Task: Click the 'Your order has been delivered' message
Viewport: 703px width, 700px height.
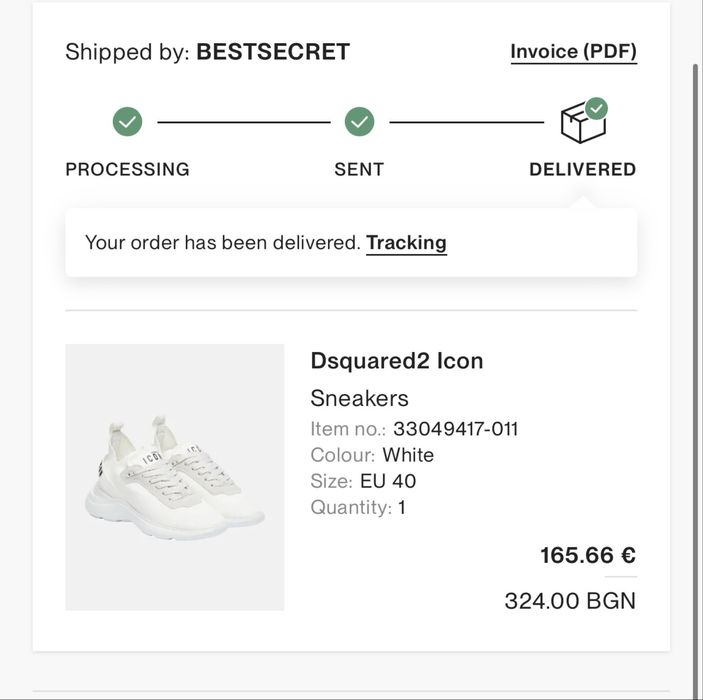Action: point(223,243)
